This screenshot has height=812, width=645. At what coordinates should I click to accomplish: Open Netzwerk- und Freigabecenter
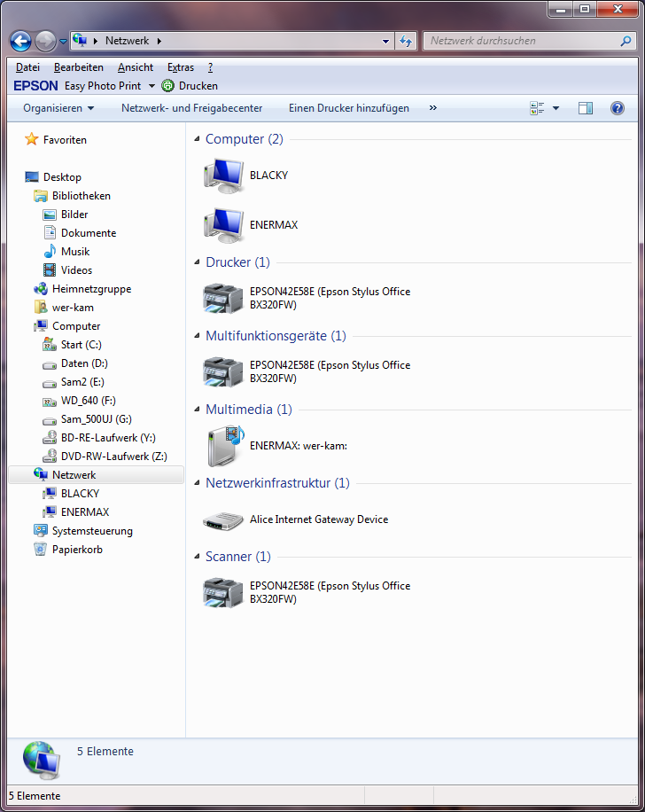point(192,108)
